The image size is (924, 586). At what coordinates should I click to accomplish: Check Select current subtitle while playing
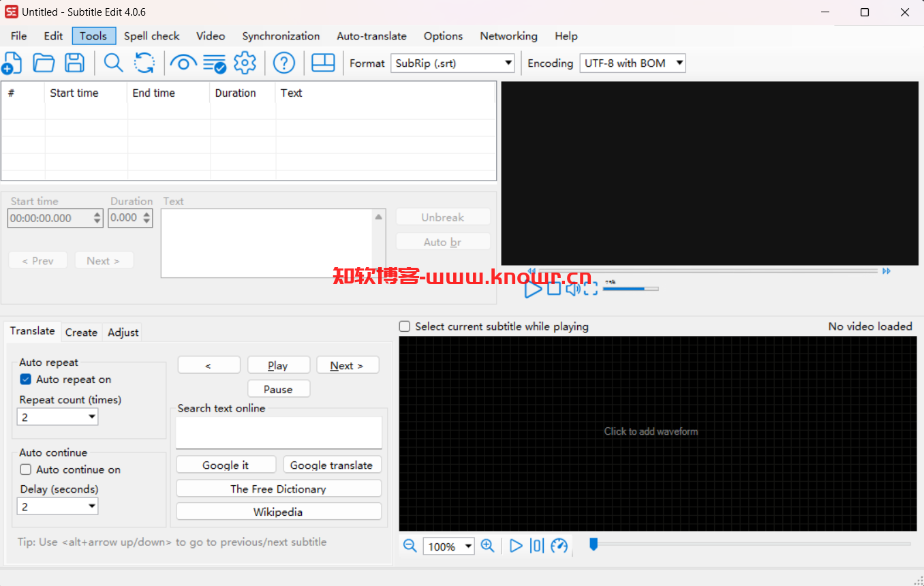(x=405, y=326)
